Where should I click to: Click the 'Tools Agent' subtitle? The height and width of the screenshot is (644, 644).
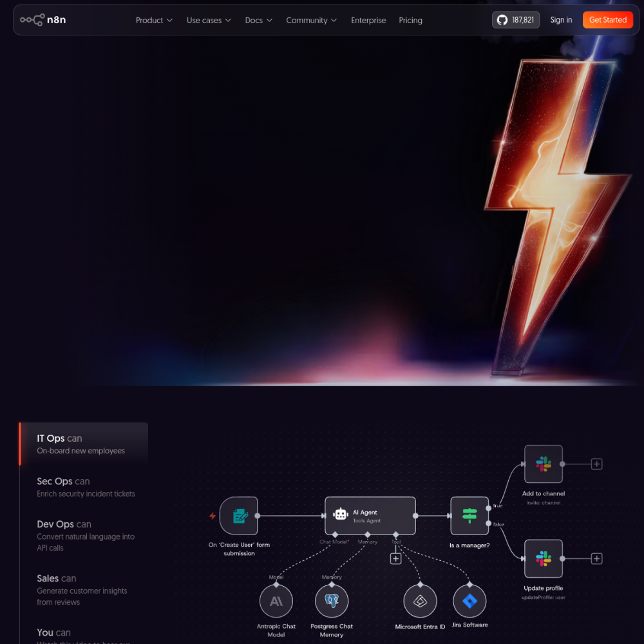click(367, 521)
